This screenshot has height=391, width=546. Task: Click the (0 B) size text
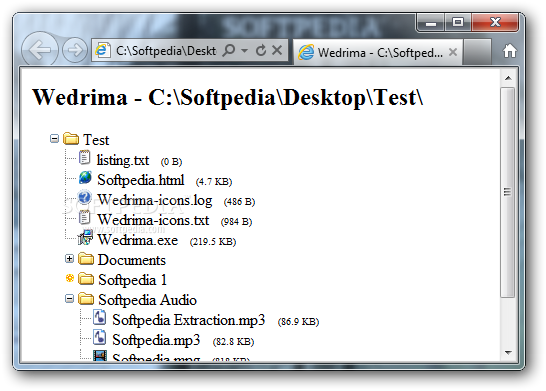171,162
